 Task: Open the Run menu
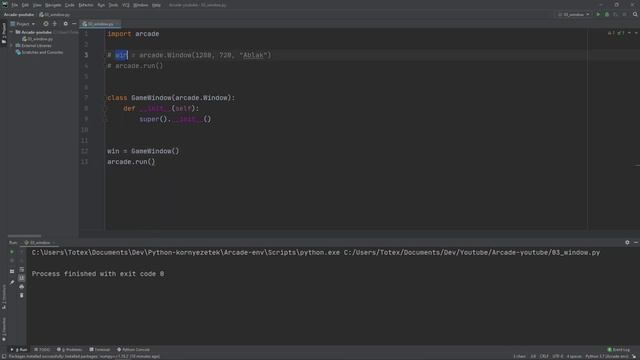point(101,5)
